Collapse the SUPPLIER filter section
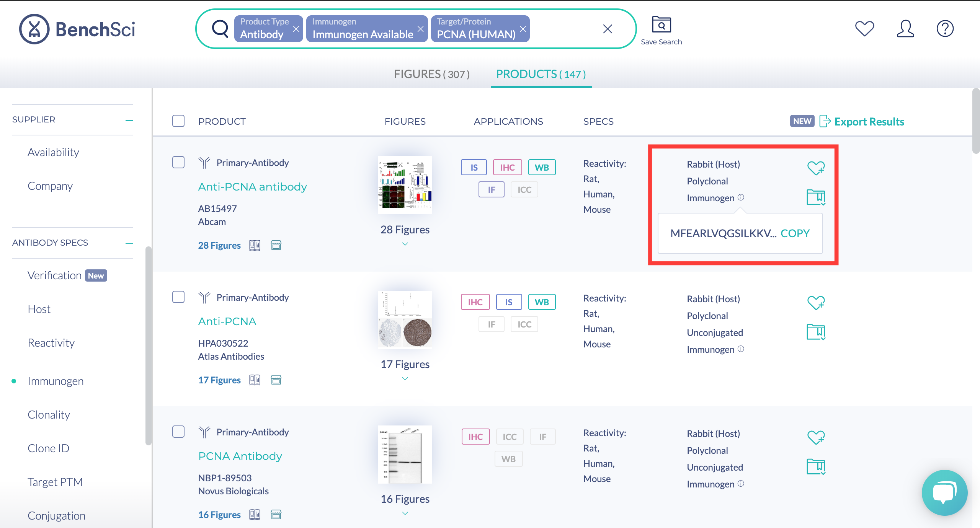Viewport: 980px width, 528px height. point(129,120)
